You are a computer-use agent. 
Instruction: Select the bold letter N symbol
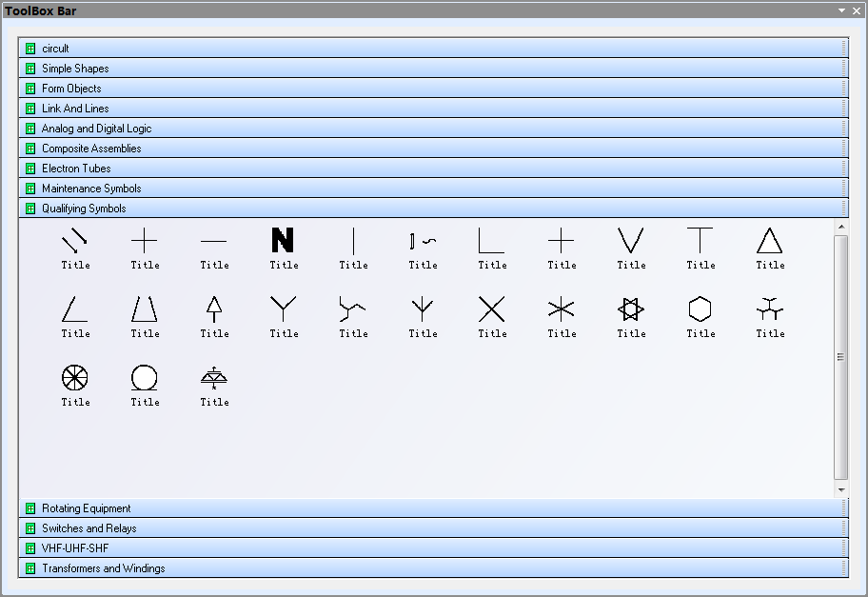click(284, 241)
